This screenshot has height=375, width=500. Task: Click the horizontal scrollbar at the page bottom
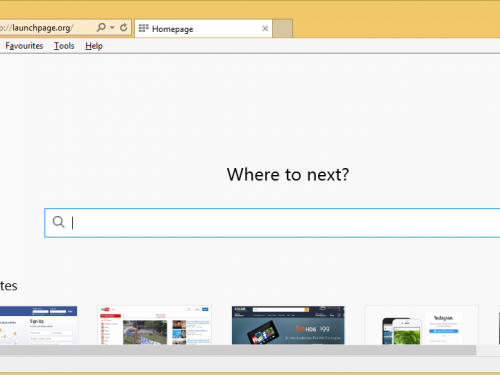click(x=238, y=350)
